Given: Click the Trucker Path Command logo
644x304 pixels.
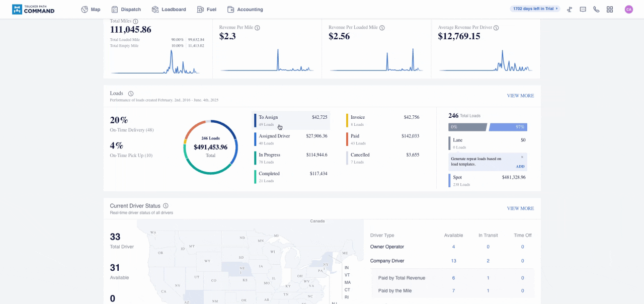Looking at the screenshot, I should click(33, 10).
